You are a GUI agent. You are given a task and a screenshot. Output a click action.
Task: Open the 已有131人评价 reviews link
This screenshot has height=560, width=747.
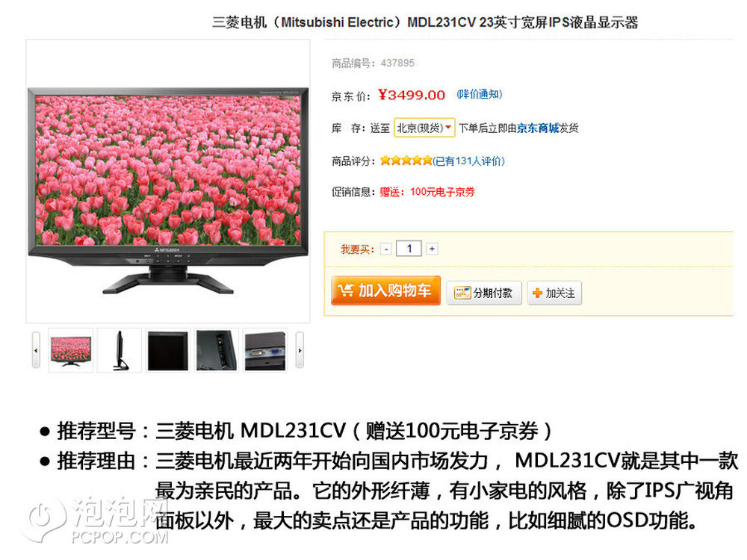pyautogui.click(x=469, y=161)
